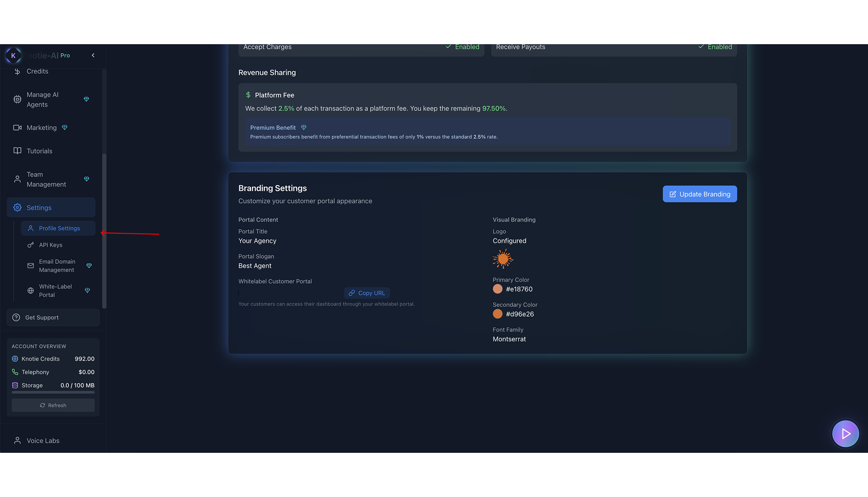The height and width of the screenshot is (497, 868).
Task: Click premium diamond next to Marketing
Action: tap(65, 127)
